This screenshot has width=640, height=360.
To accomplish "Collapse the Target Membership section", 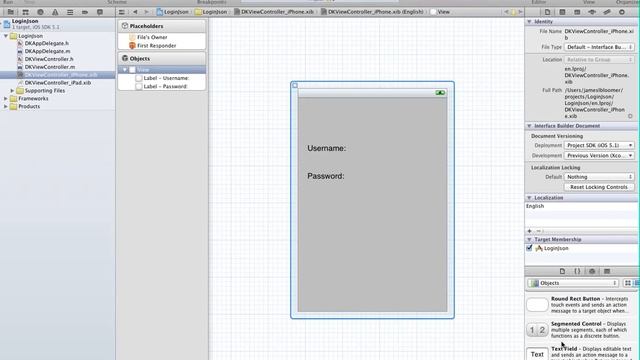I will [529, 240].
